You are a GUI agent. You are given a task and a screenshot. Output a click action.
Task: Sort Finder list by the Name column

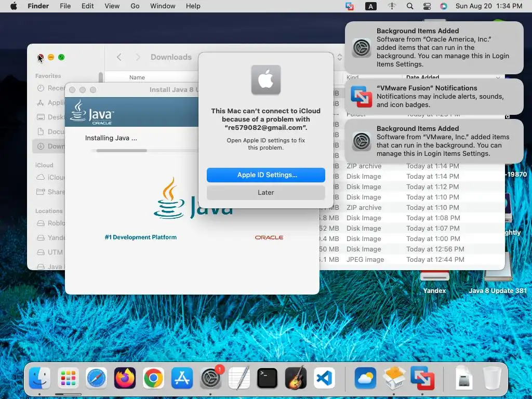[x=137, y=78]
